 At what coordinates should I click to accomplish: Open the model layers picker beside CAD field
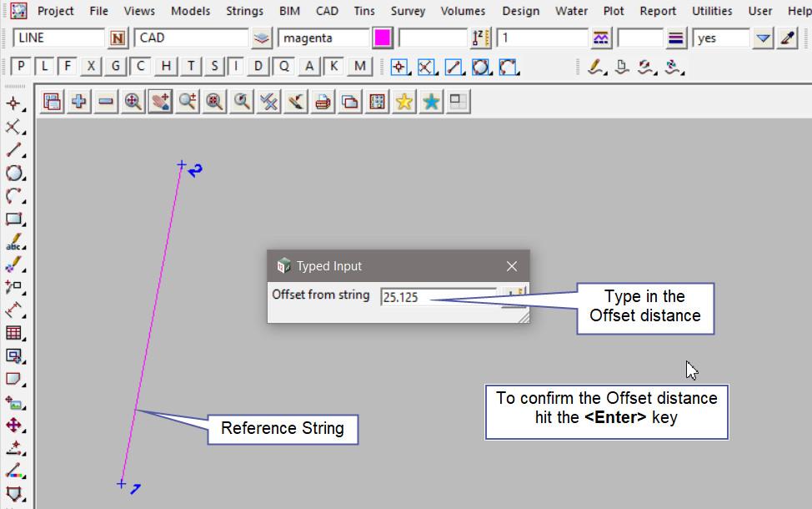[262, 38]
